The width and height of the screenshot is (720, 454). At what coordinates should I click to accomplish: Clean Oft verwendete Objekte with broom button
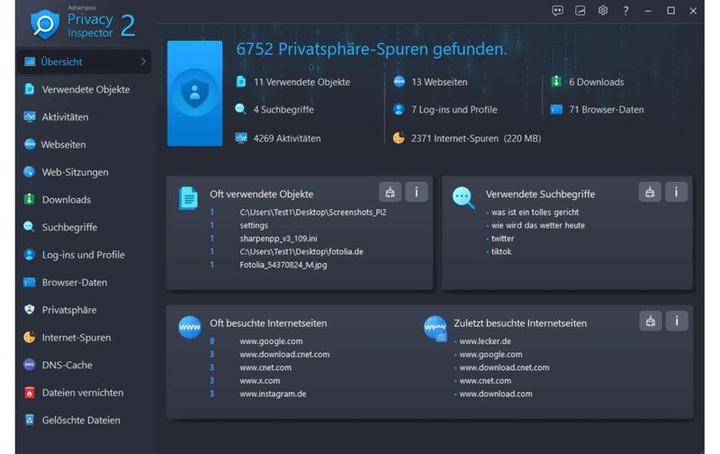390,192
